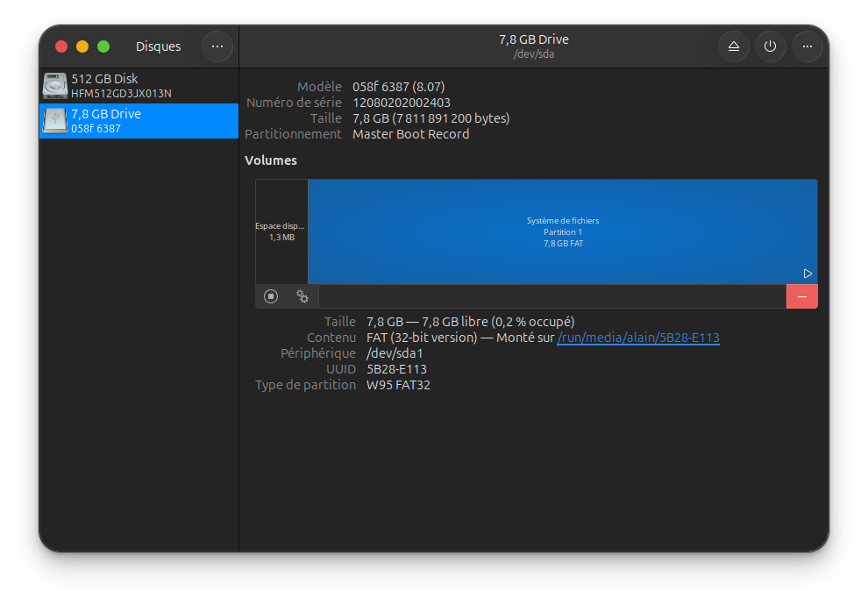Image resolution: width=868 pixels, height=605 pixels.
Task: Click the Périphérique label
Action: point(318,353)
